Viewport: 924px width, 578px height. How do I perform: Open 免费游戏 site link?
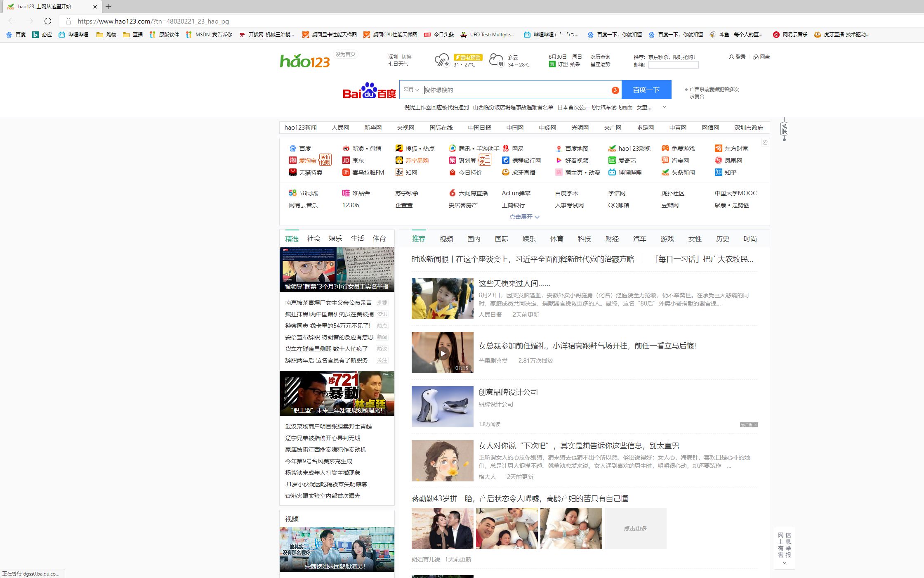(x=678, y=149)
